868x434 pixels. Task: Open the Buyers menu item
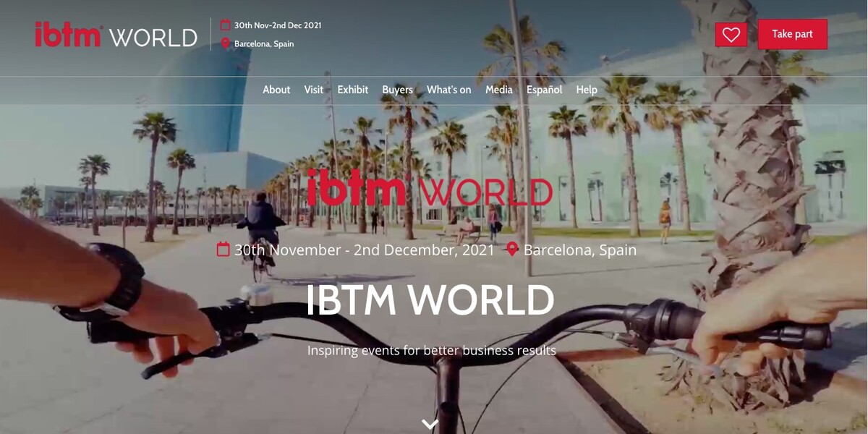398,90
